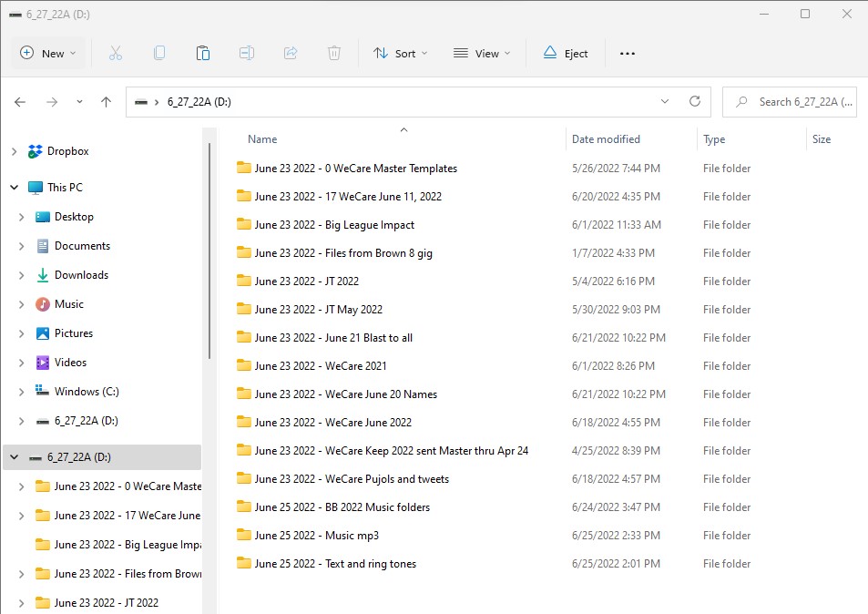Expand the Windows (C:) tree node

[22, 392]
